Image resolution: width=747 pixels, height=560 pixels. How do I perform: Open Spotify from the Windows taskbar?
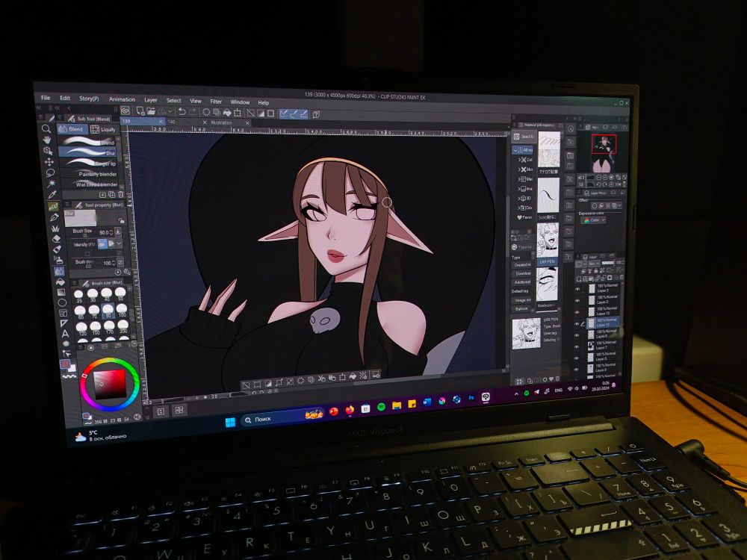pos(381,407)
